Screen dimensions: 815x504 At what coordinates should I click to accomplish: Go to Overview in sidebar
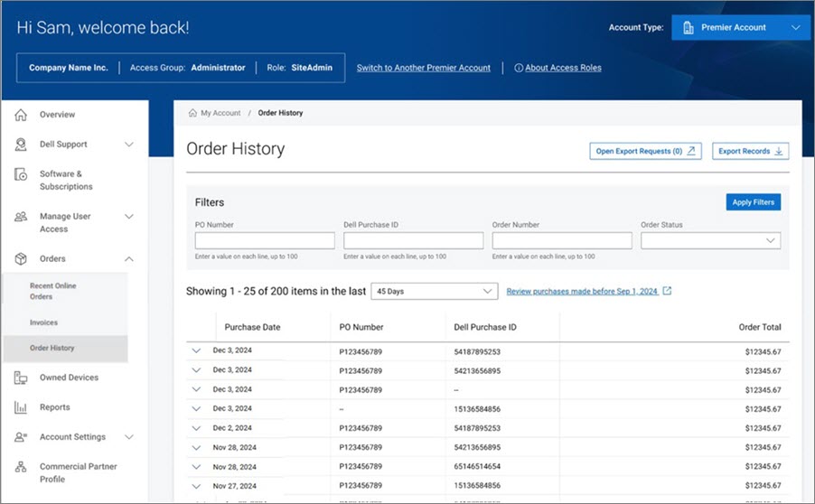click(x=57, y=115)
